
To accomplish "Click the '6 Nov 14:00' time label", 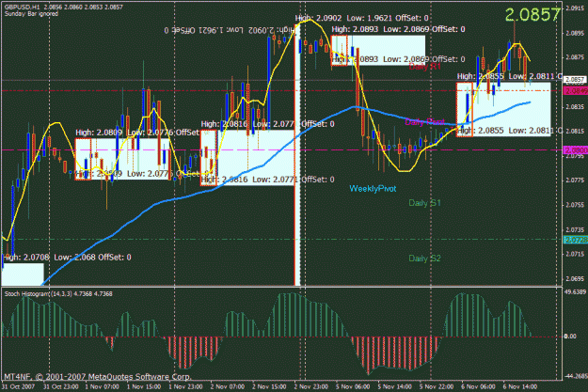I will (x=520, y=386).
